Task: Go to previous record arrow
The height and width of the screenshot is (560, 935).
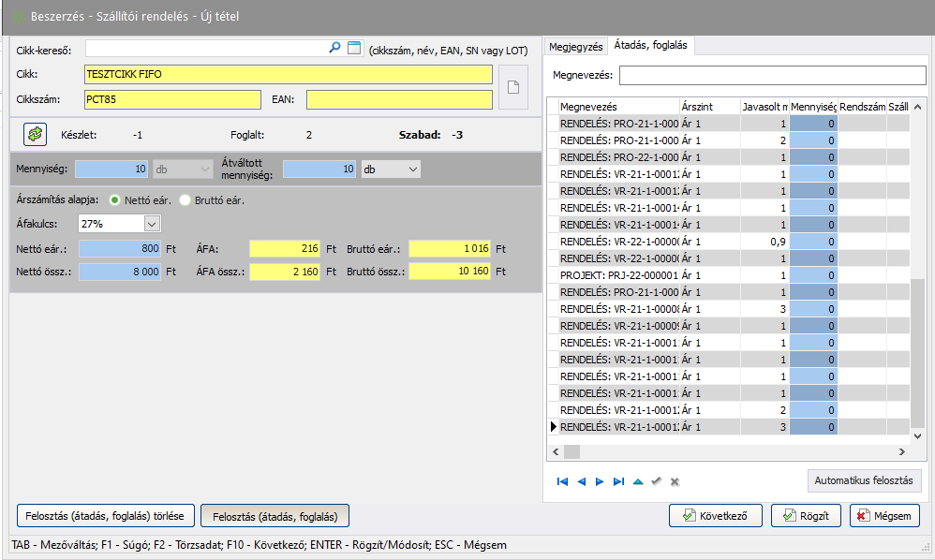Action: [x=581, y=481]
